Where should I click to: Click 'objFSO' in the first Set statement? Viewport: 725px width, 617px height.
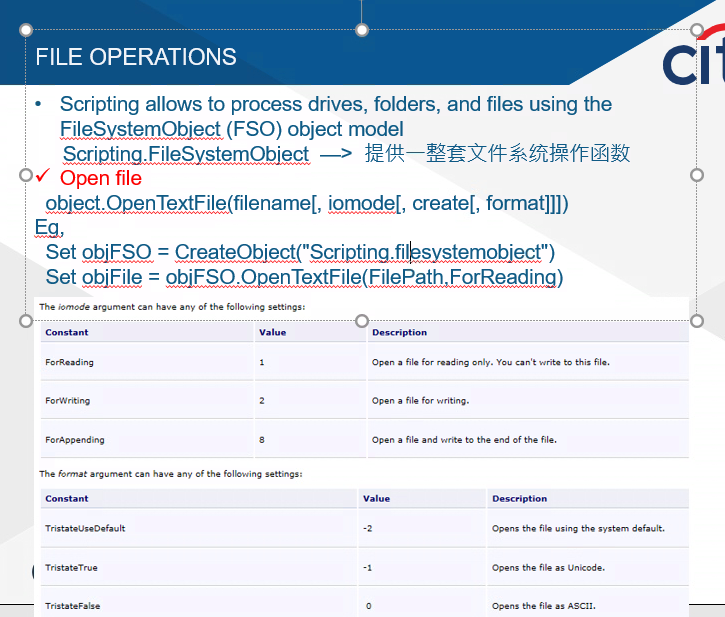point(117,252)
